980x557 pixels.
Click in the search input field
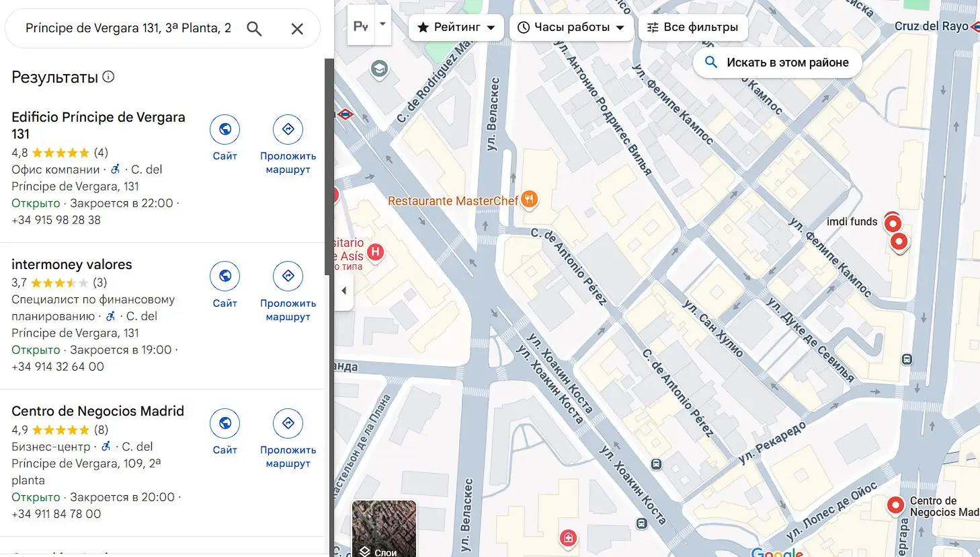coord(128,28)
